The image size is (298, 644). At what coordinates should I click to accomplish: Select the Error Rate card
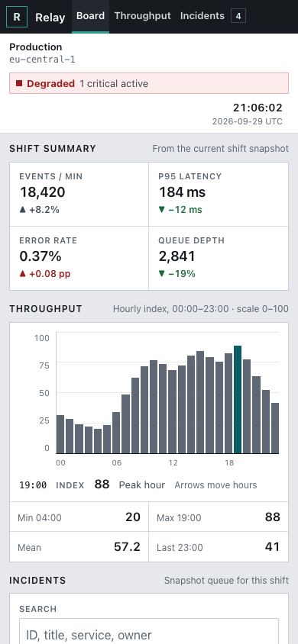[79, 258]
